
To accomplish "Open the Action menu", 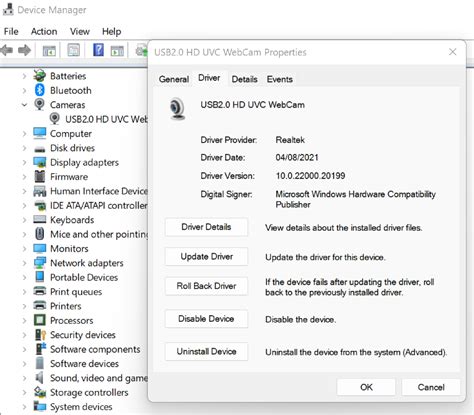I will 44,31.
